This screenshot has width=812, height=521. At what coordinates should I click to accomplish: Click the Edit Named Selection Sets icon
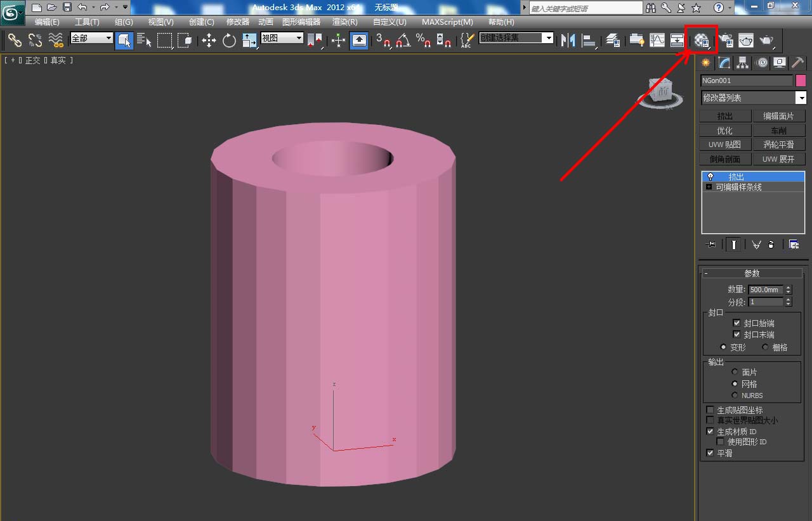[467, 40]
